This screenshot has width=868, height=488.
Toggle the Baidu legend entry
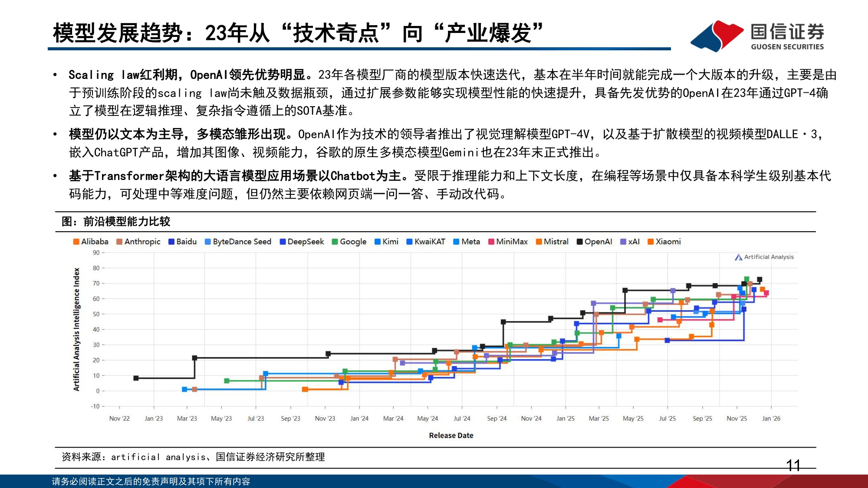(182, 242)
